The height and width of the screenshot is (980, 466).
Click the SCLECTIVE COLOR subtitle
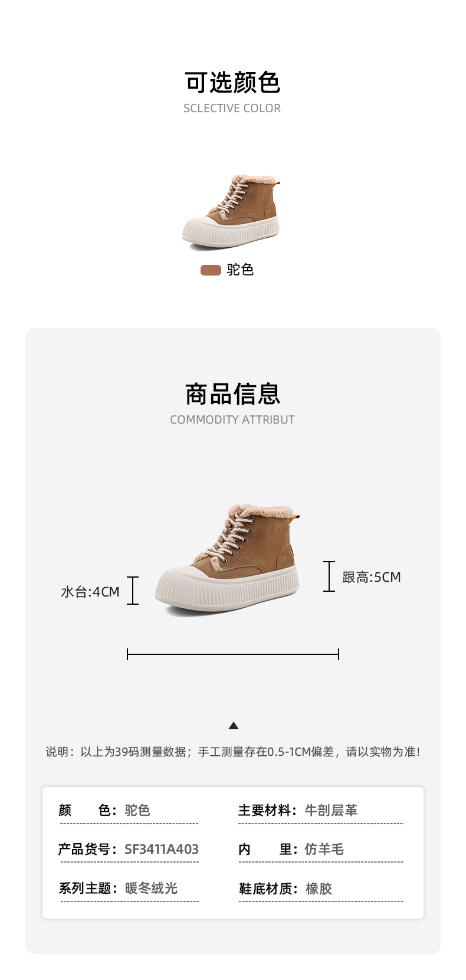pyautogui.click(x=232, y=108)
